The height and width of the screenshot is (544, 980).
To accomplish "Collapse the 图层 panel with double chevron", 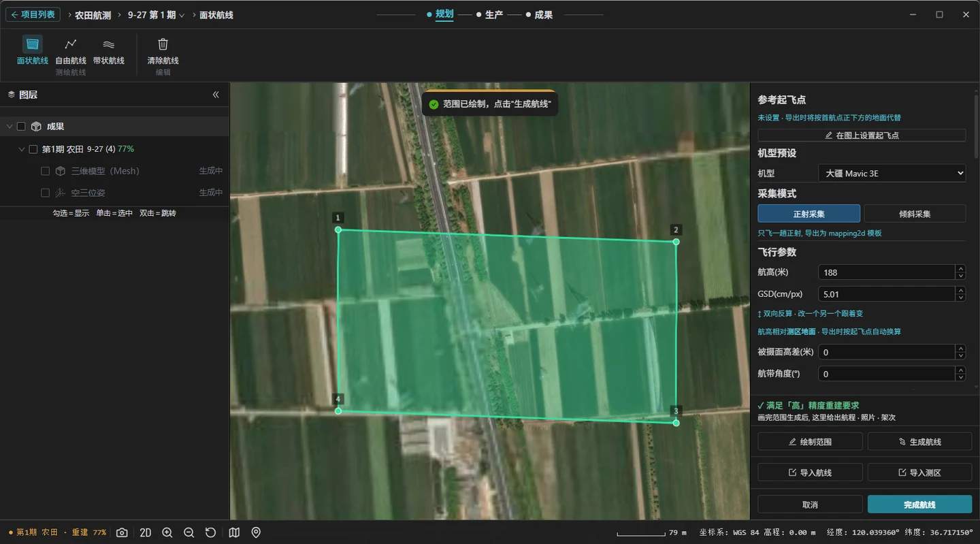I will [216, 95].
